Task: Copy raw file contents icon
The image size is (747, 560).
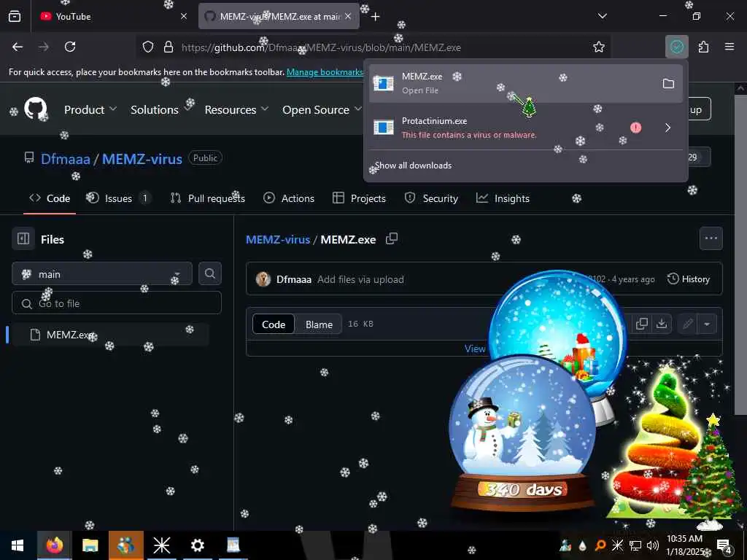Action: point(642,324)
